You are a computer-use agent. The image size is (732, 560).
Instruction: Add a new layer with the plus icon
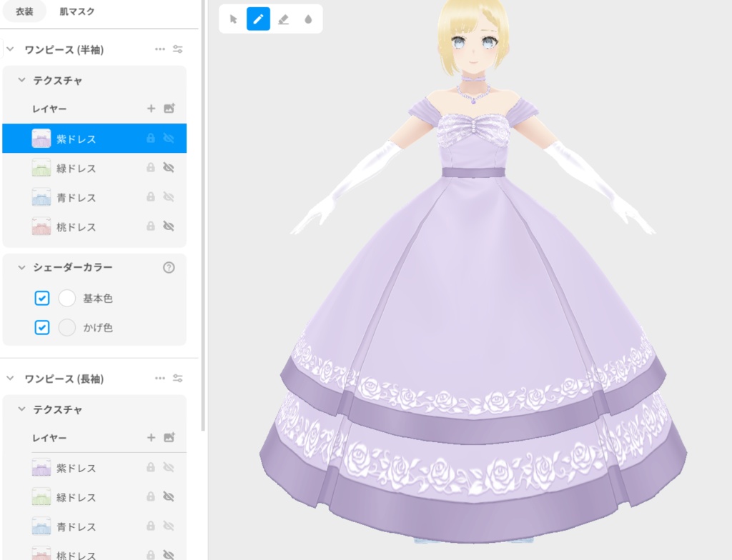coord(151,109)
